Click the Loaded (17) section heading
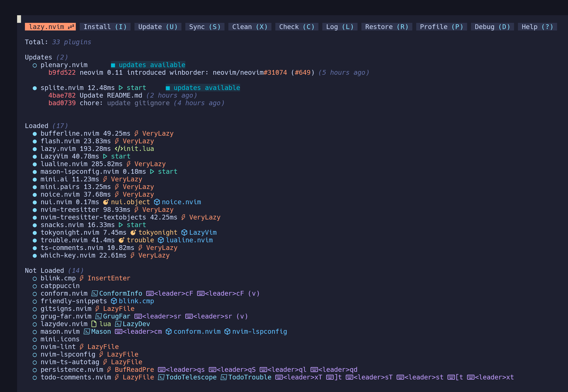 (46, 126)
